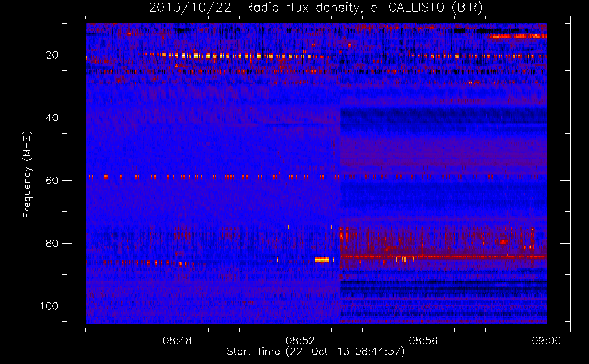Click the frequency tick label 100
The image size is (589, 364).
(49, 306)
